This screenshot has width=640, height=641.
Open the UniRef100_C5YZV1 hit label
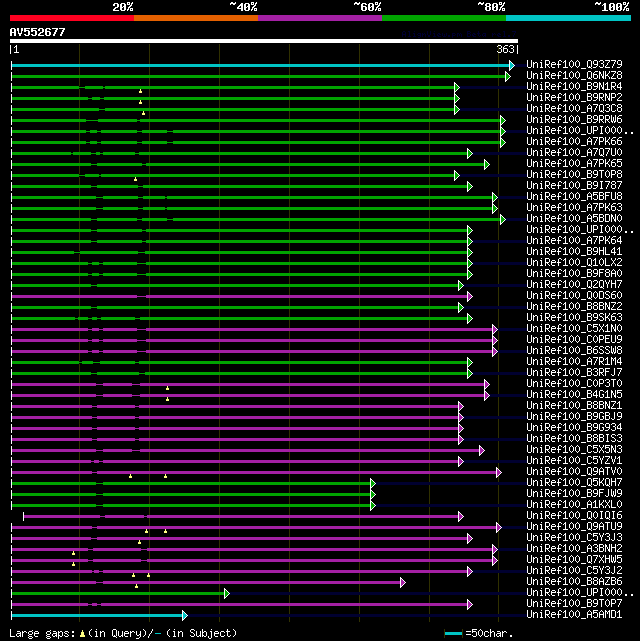[x=574, y=461]
